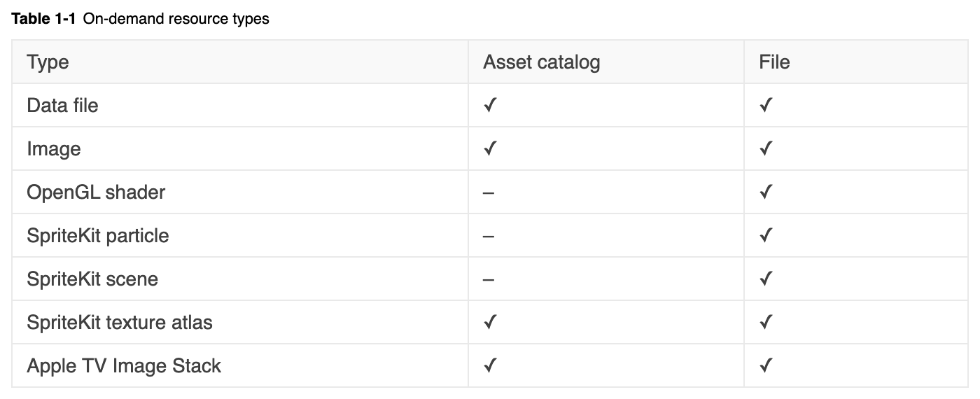Click the "Data file" row label
This screenshot has width=980, height=399.
point(62,106)
